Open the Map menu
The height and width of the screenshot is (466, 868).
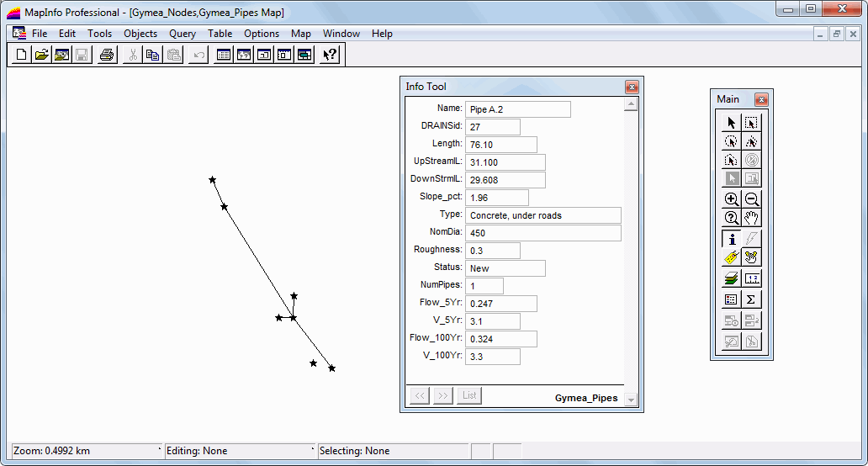(300, 34)
